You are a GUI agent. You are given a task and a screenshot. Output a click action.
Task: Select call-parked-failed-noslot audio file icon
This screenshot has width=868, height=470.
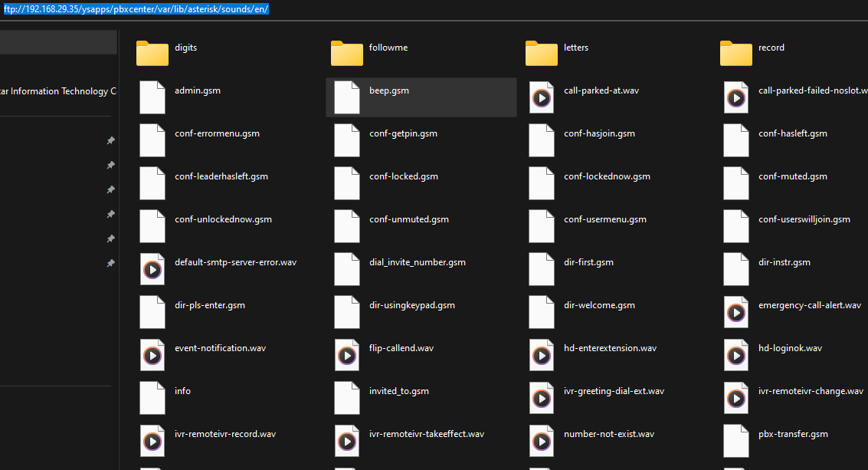click(x=736, y=97)
